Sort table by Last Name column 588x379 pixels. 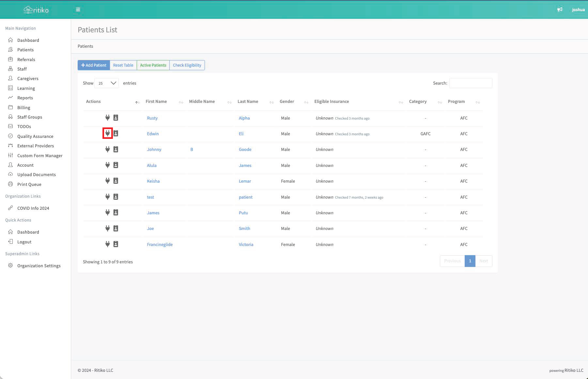tap(248, 102)
